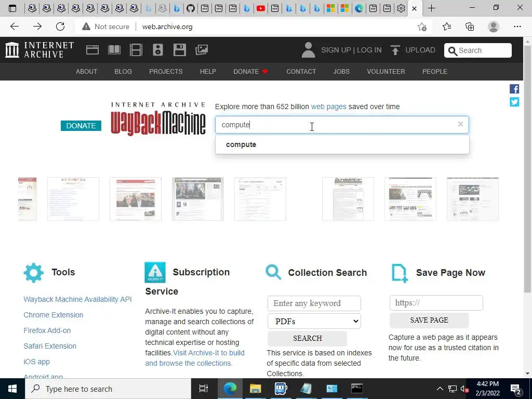Open the Software floppy disk icon
This screenshot has height=399, width=532.
click(x=179, y=50)
